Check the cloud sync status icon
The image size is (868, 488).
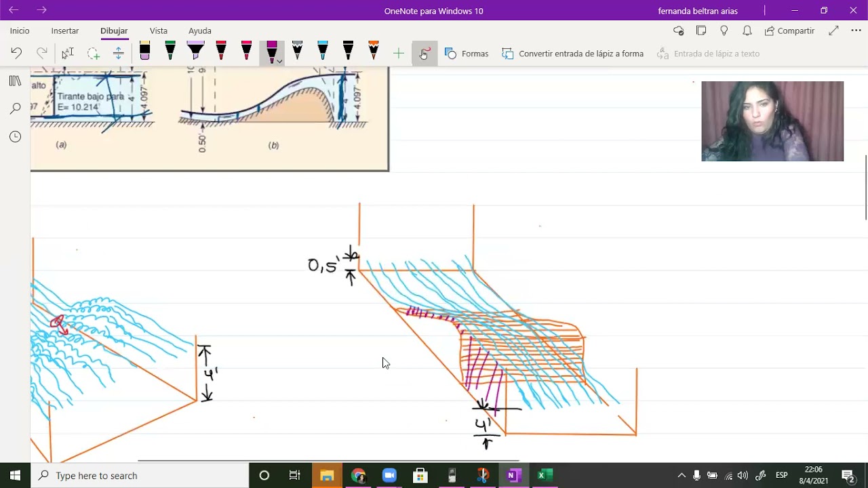678,30
